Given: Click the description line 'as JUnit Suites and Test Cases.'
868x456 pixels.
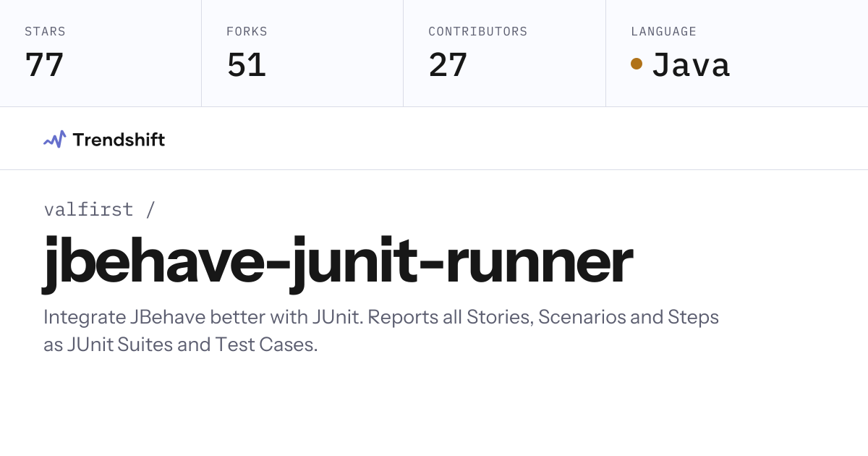Looking at the screenshot, I should (x=181, y=345).
